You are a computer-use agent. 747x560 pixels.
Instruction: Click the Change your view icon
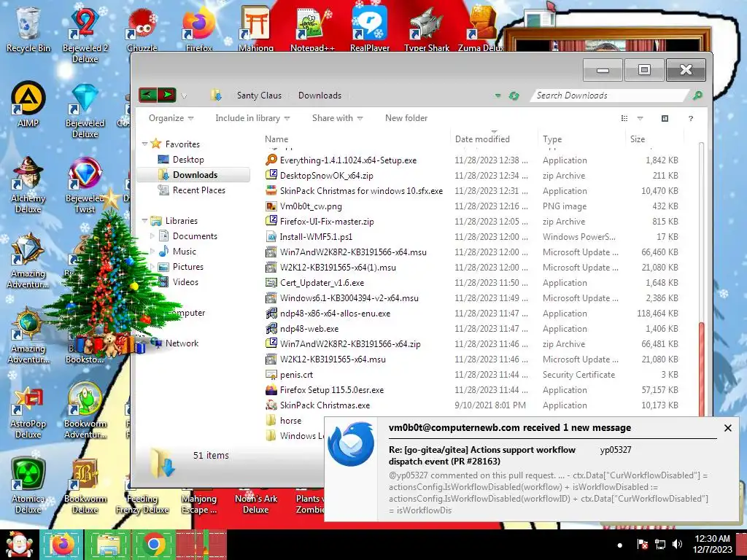(624, 118)
